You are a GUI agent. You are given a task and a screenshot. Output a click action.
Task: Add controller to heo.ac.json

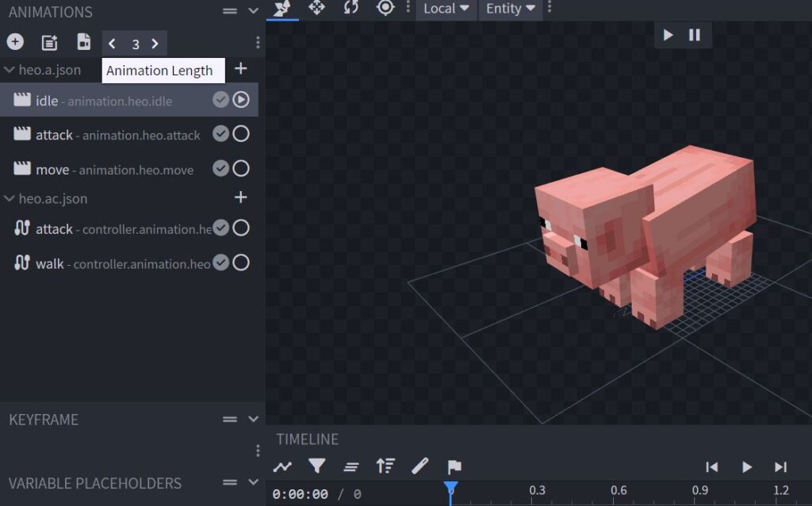[x=241, y=197]
